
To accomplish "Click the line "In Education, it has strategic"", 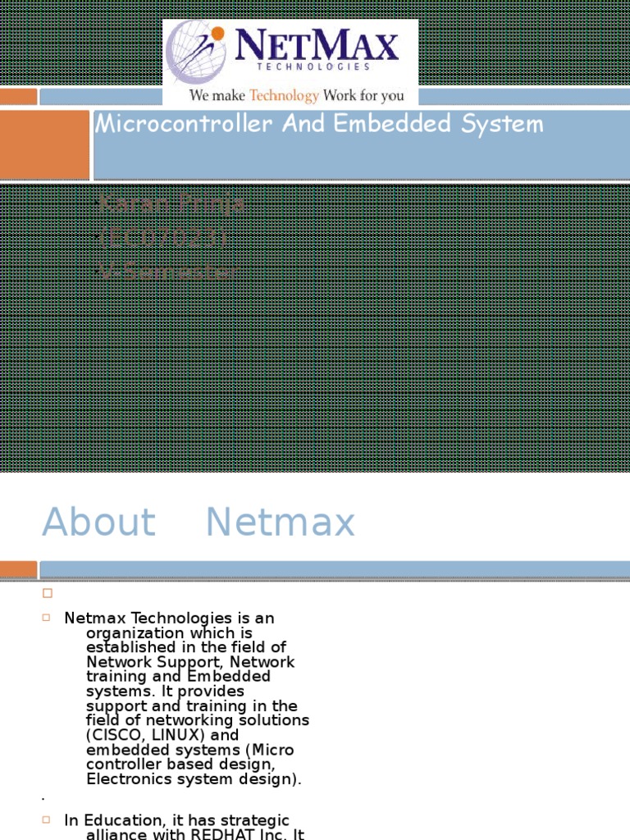I will coord(177,820).
